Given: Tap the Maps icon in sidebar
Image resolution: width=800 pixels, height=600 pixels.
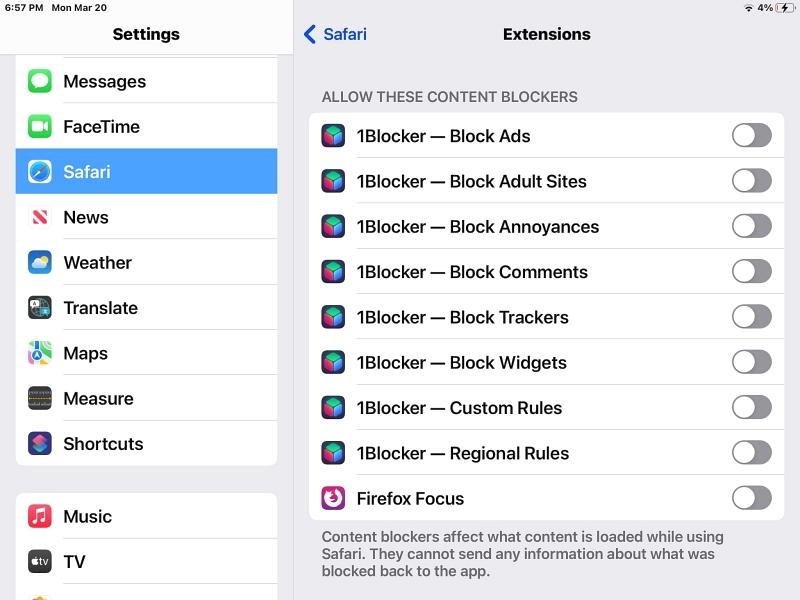Looking at the screenshot, I should click(40, 353).
